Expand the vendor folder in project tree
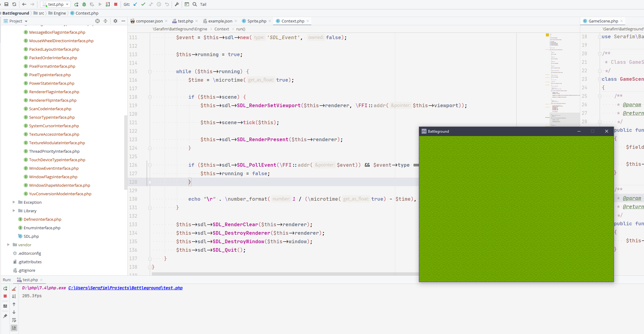The width and height of the screenshot is (644, 334). (9, 244)
